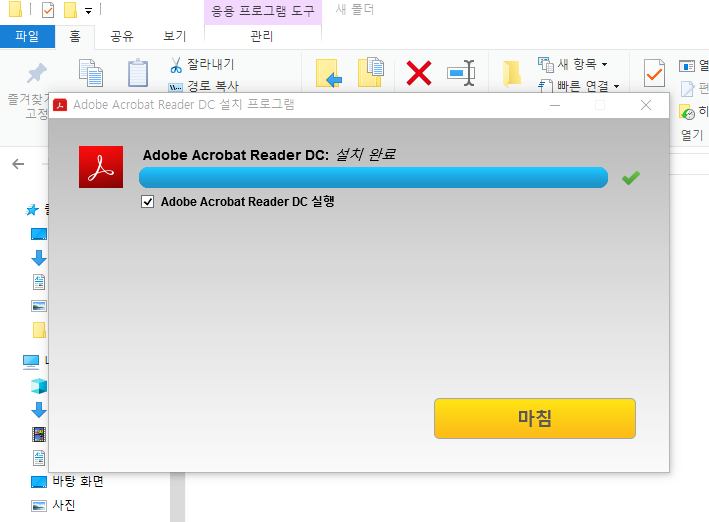
Task: Click the quick access star in sidebar
Action: tap(32, 210)
